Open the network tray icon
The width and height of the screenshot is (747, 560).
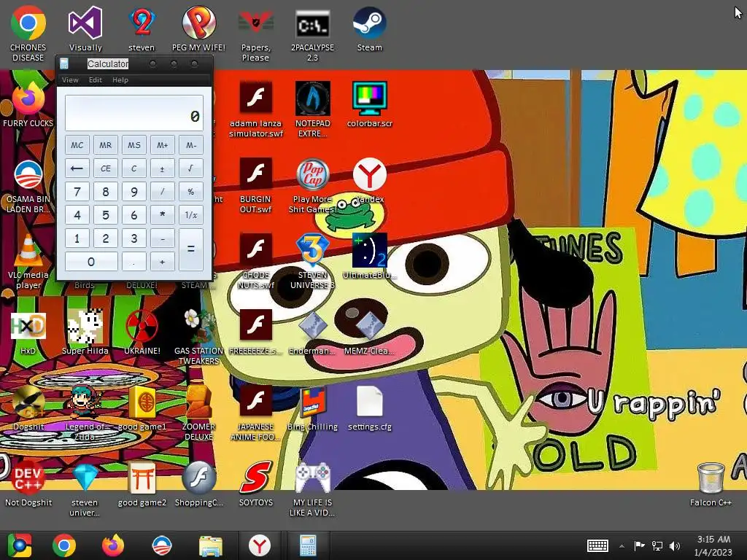point(657,546)
